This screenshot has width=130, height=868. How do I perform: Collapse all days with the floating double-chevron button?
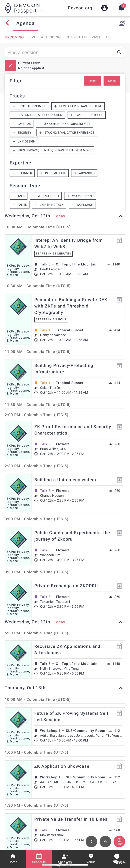(91, 841)
